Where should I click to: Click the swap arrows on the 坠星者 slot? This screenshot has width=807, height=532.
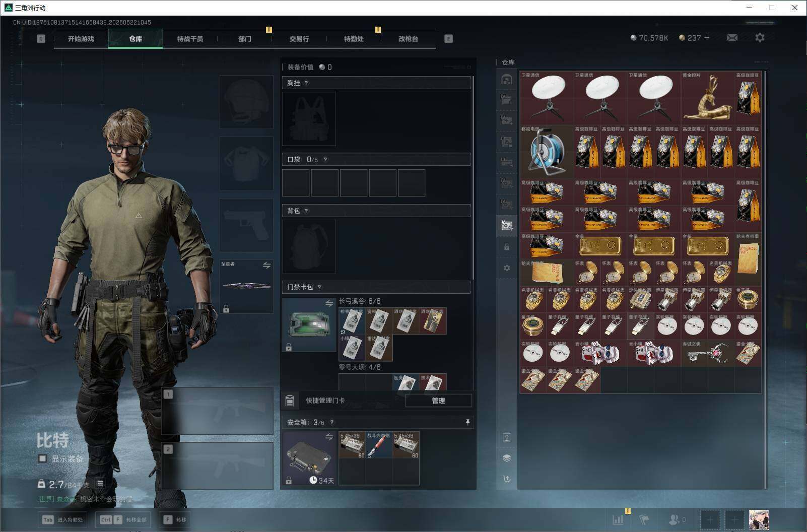[266, 265]
